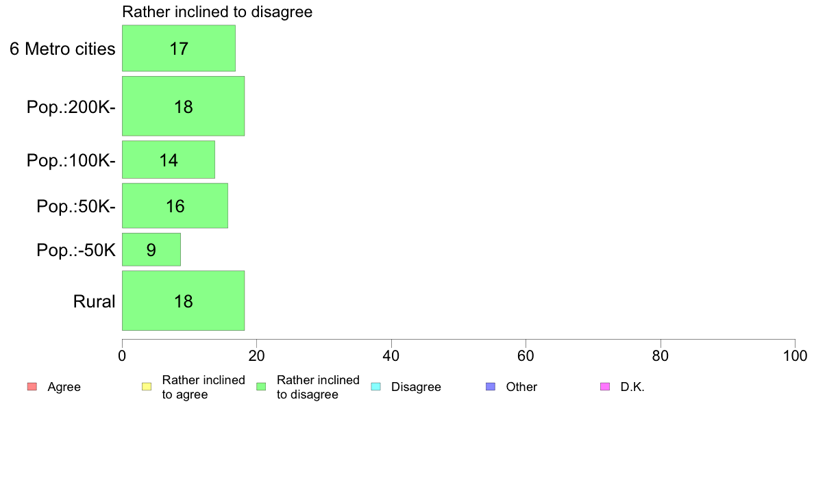Click the yellow Rather inclined to agree swatch

[x=147, y=387]
